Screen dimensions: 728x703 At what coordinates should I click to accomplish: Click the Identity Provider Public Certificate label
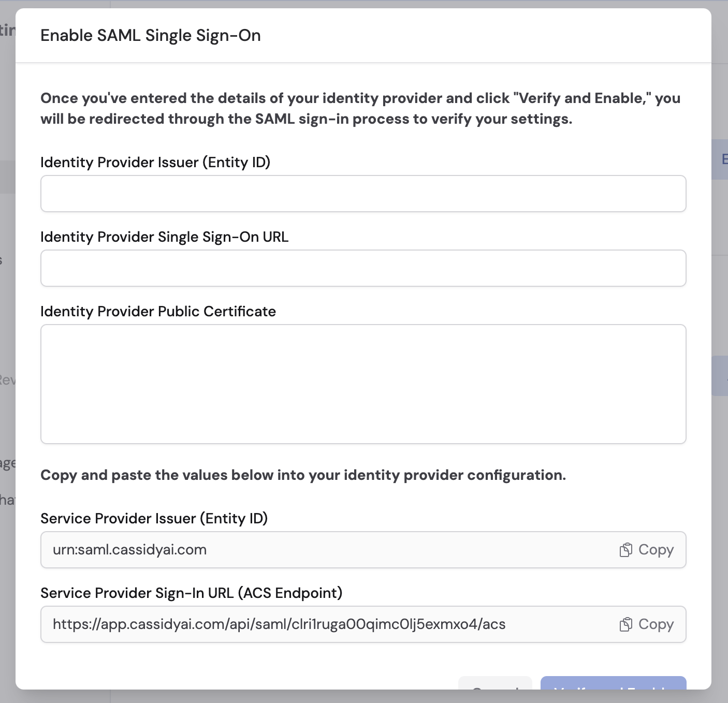pos(158,311)
